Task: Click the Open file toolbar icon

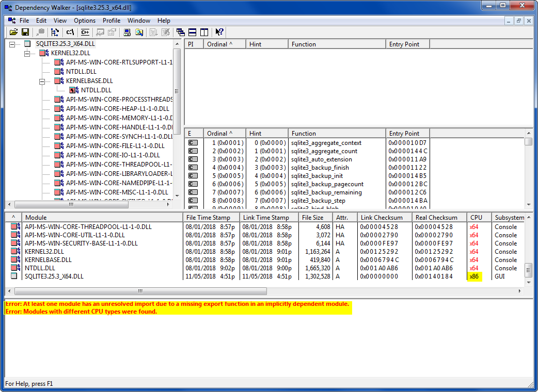Action: [13, 32]
